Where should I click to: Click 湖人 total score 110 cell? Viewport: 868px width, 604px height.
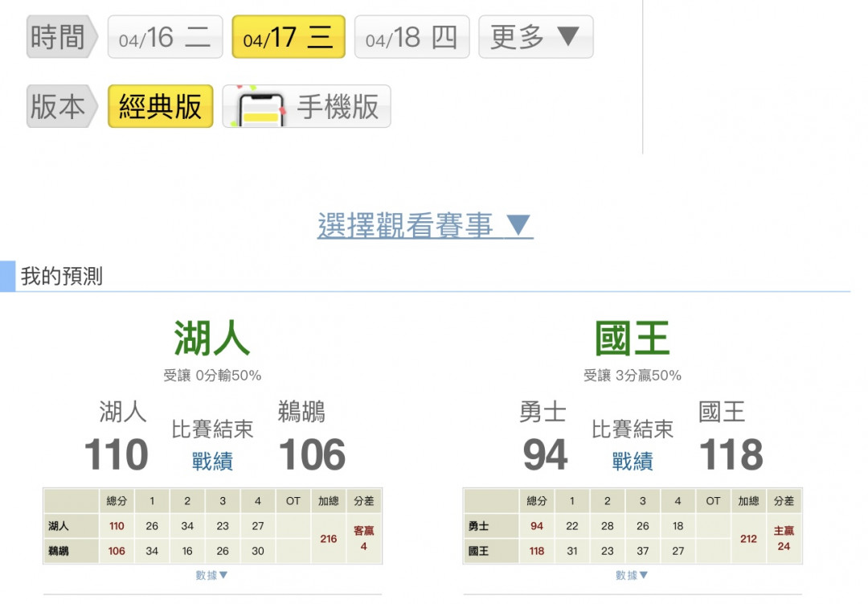117,526
